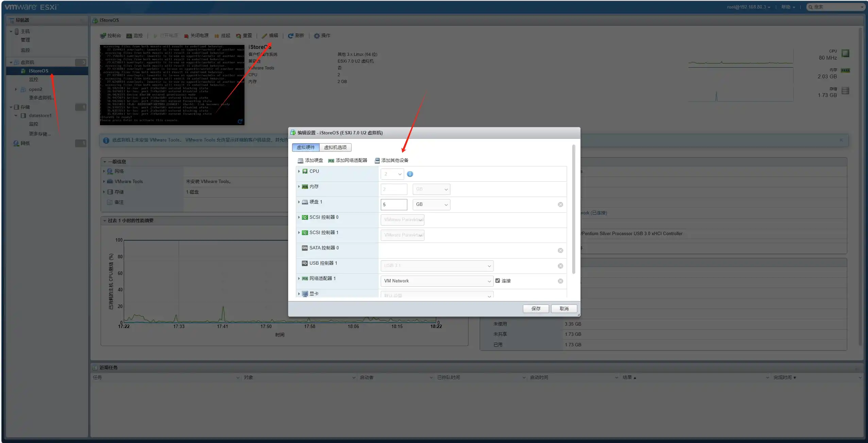Remove SATA 控制器 0 with delete icon

560,250
